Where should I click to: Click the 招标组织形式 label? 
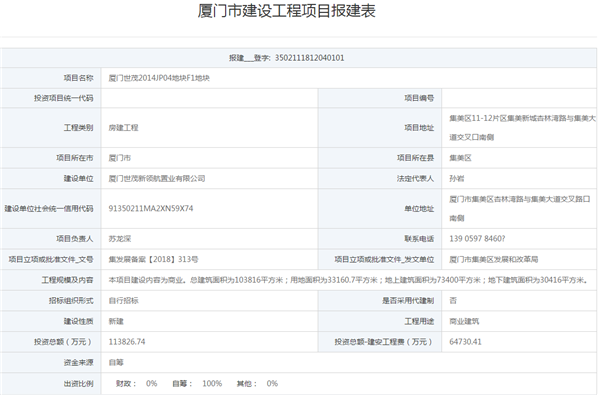[x=71, y=300]
